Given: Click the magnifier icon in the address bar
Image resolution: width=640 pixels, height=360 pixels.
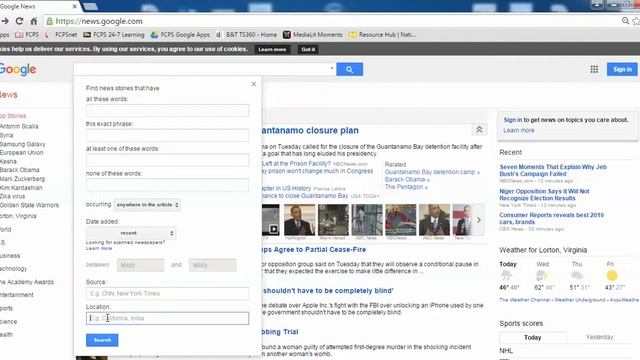Looking at the screenshot, I should (625, 21).
